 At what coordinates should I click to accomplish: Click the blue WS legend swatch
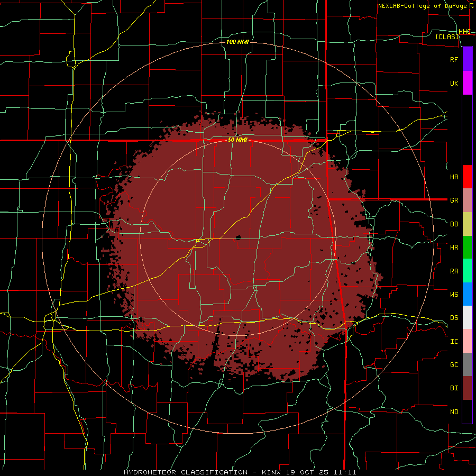click(467, 294)
